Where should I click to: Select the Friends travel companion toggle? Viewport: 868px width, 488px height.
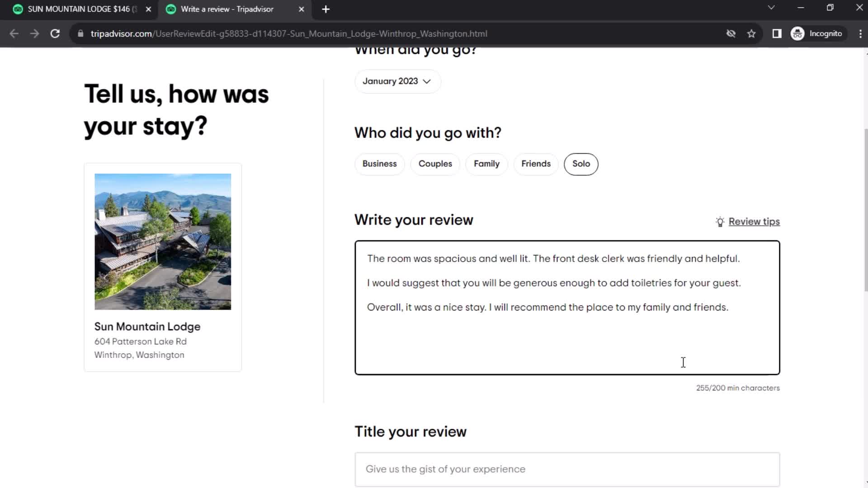coord(536,164)
